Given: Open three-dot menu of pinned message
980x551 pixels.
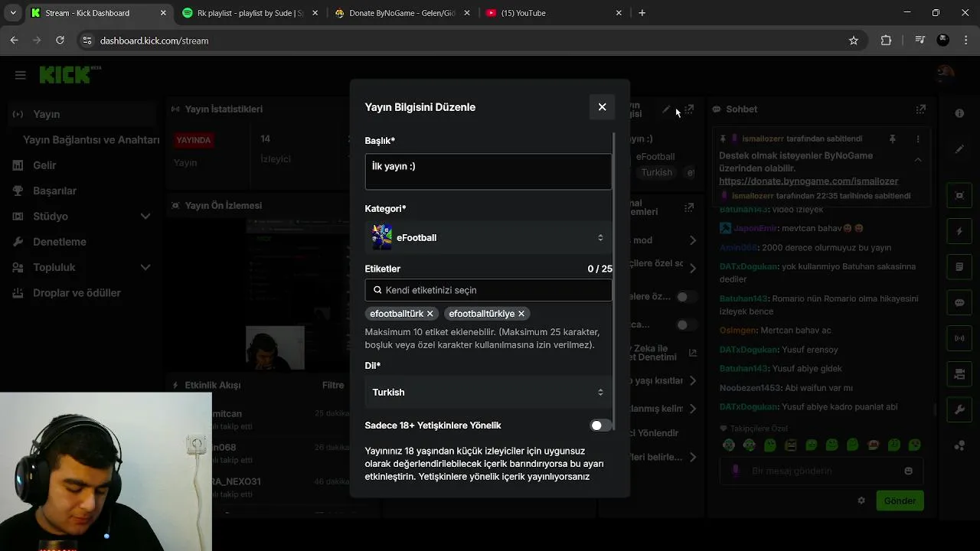Looking at the screenshot, I should pyautogui.click(x=918, y=139).
